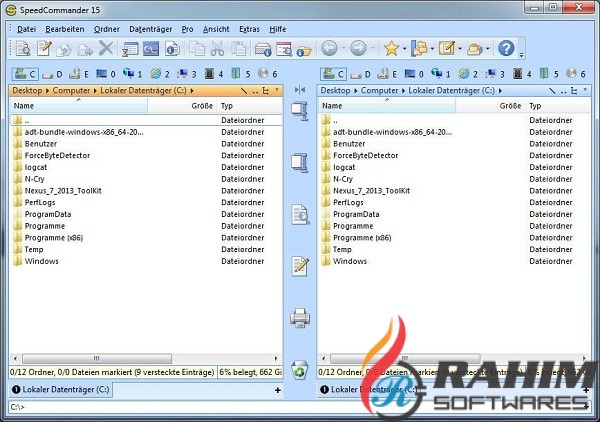
Task: Click the recycle bin icon in middle bar
Action: click(x=300, y=370)
